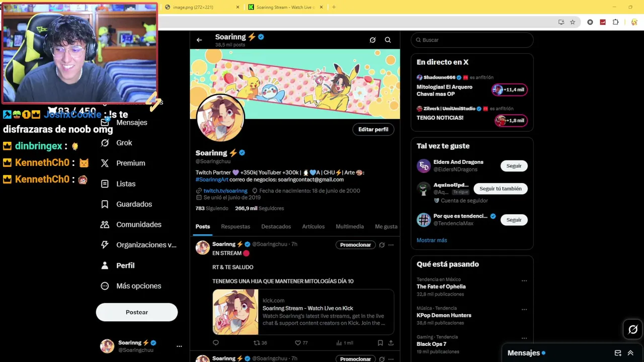644x362 pixels.
Task: Open the browser extensions puzzle icon
Action: point(615,22)
